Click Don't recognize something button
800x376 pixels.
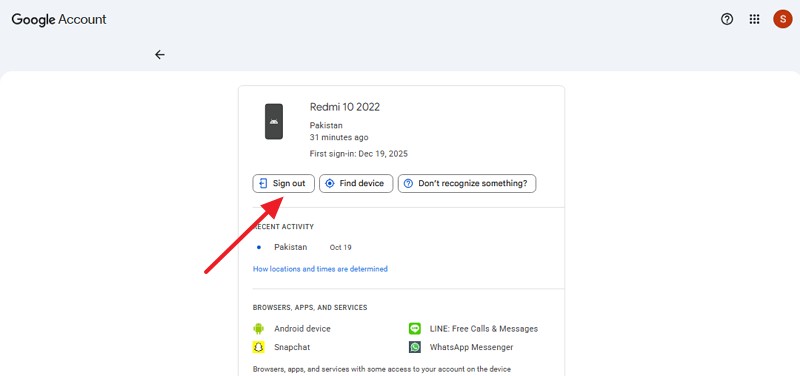[x=467, y=184]
